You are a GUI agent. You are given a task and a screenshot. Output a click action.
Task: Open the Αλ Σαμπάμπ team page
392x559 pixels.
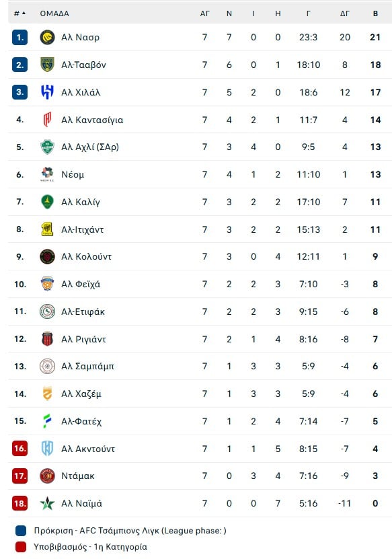[x=88, y=367]
